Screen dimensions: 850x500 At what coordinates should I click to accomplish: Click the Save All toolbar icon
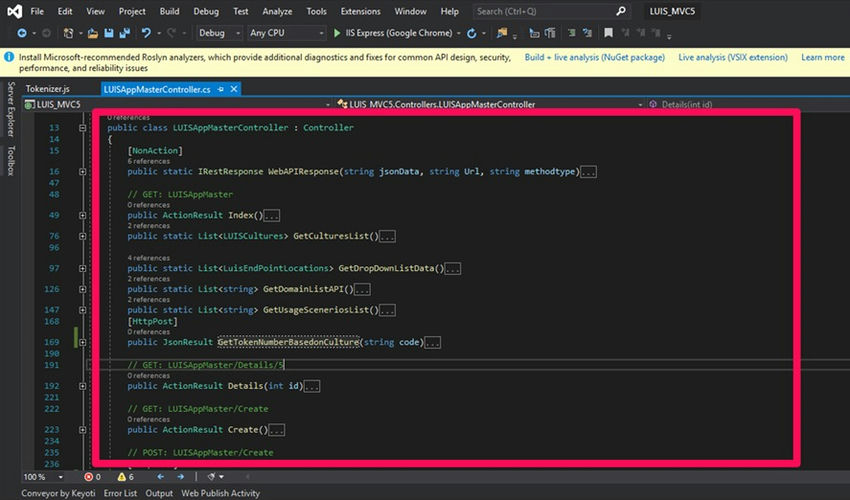point(125,33)
